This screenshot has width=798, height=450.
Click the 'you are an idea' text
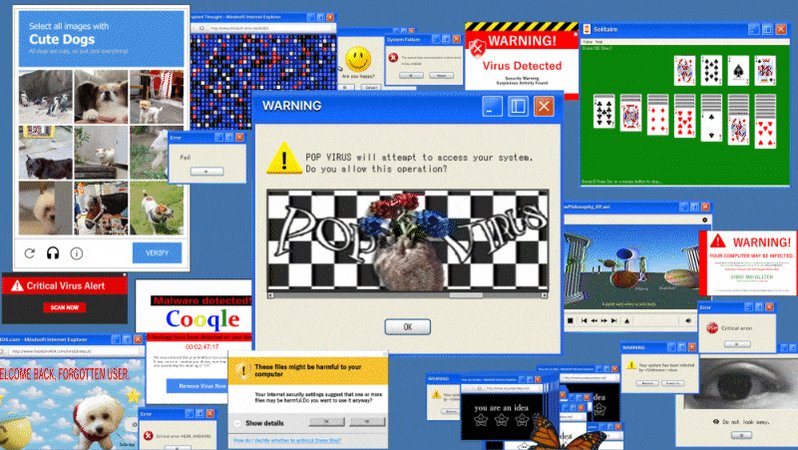pyautogui.click(x=501, y=408)
